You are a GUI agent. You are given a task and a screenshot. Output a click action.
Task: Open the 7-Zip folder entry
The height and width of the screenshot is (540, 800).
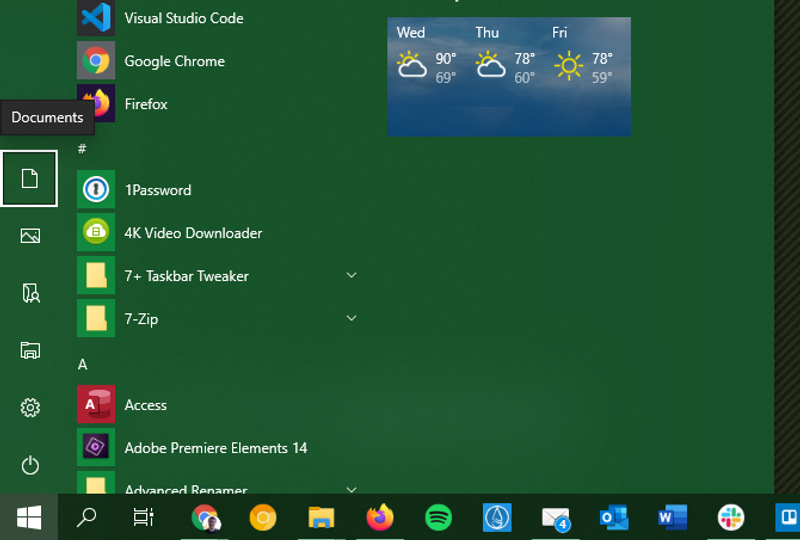[217, 318]
